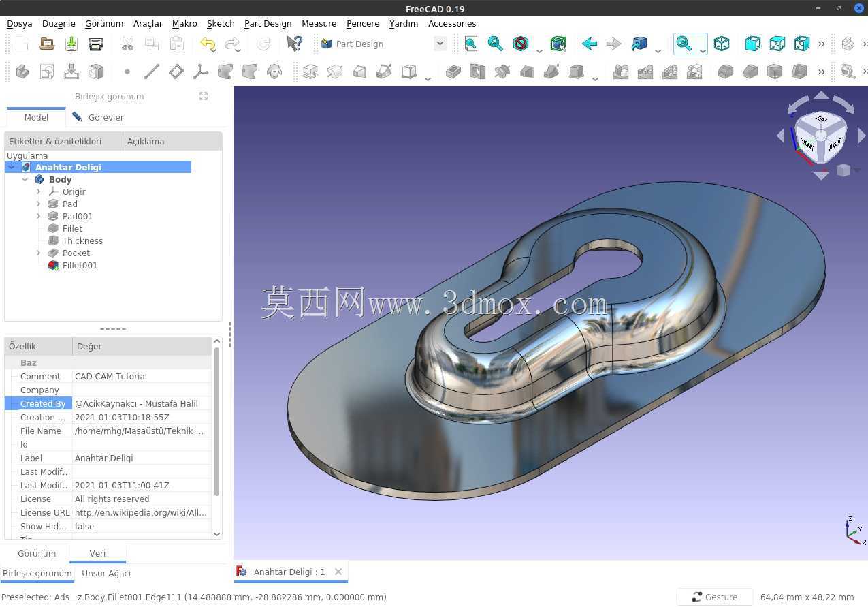Click Fit selection view icon
The height and width of the screenshot is (607, 868).
(x=496, y=44)
